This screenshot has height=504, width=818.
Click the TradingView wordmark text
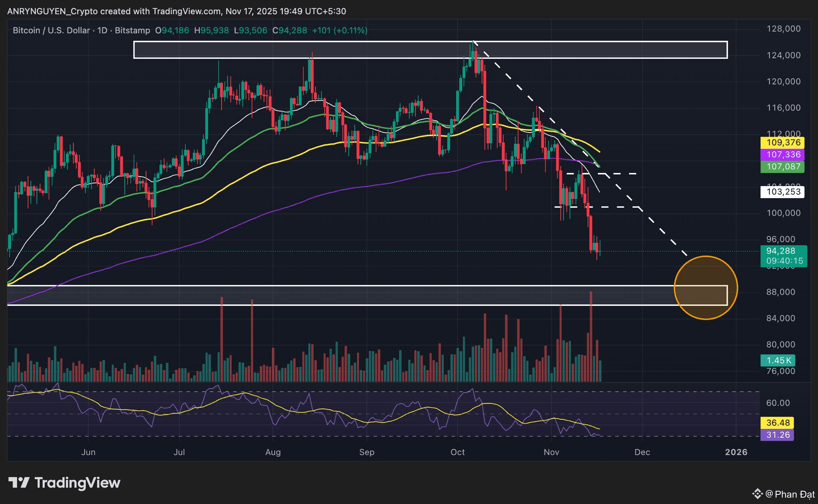click(x=77, y=483)
